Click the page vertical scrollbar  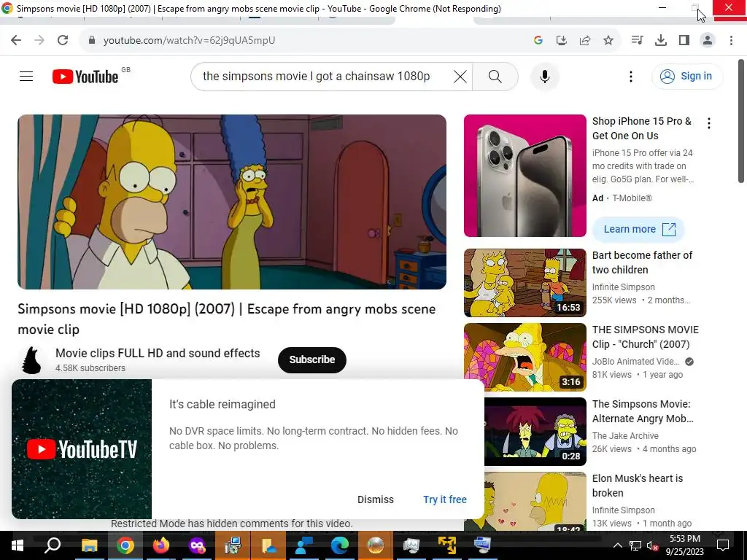point(741,122)
